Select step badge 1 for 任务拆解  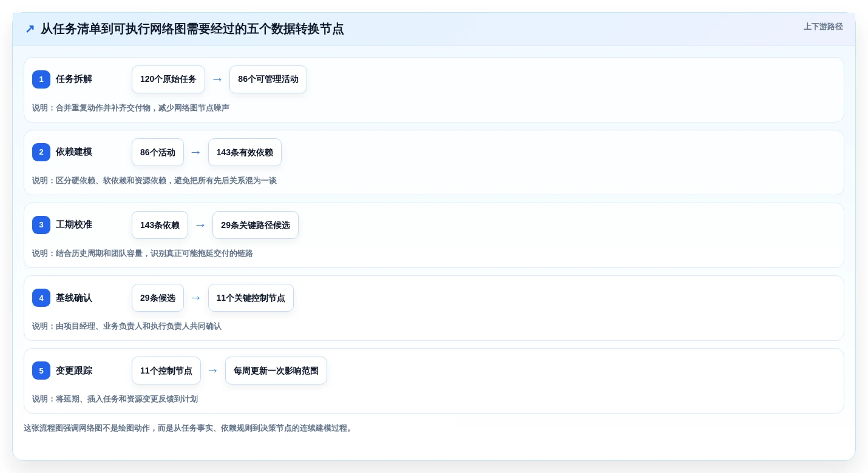41,79
